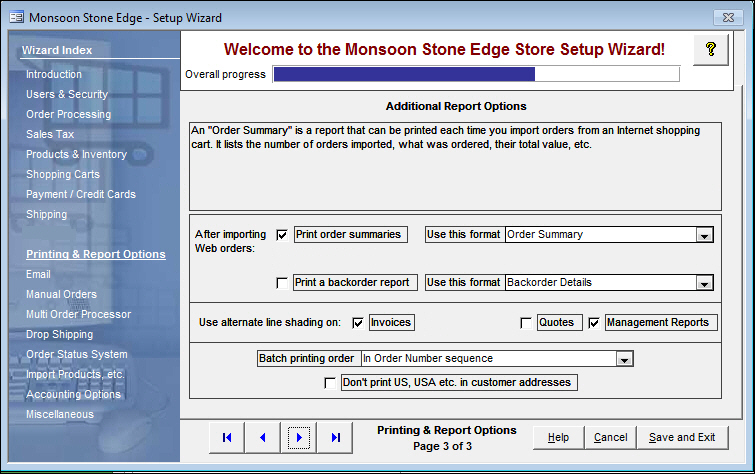755x474 pixels.
Task: Click In Order Number sequence field
Action: 489,358
